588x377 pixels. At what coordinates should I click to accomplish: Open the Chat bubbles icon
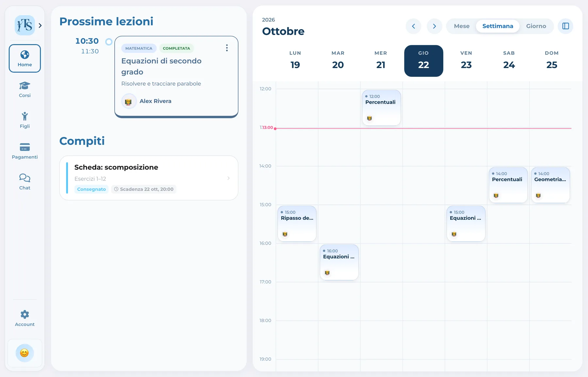tap(25, 178)
